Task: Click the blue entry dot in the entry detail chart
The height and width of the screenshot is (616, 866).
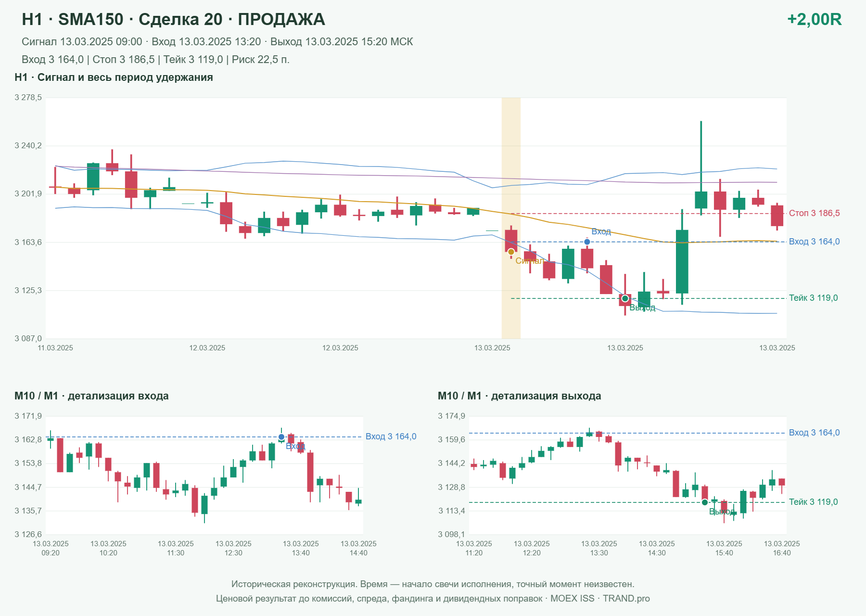Action: 281,437
